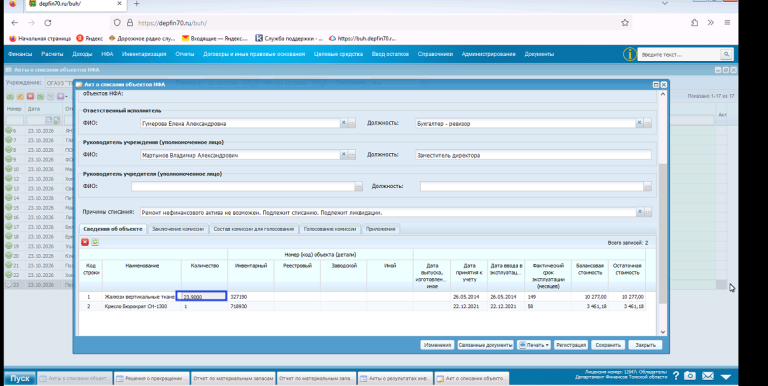Click the green refresh icon in the object table toolbar
This screenshot has width=768, height=386.
pos(95,242)
